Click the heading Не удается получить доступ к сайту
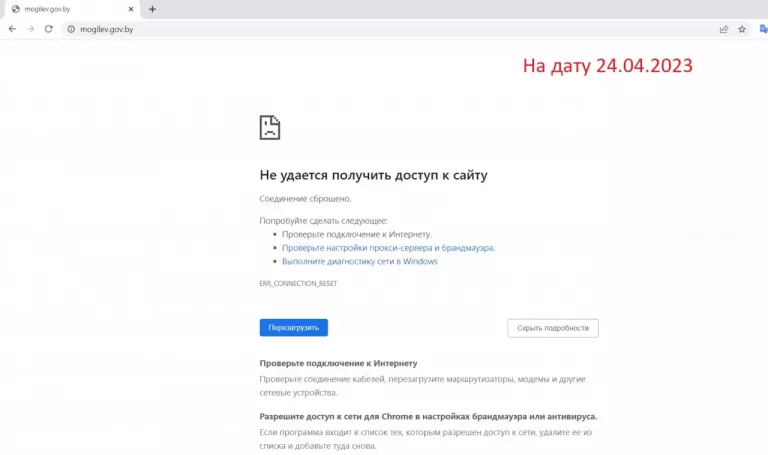Screen dimensions: 768x455 click(373, 175)
